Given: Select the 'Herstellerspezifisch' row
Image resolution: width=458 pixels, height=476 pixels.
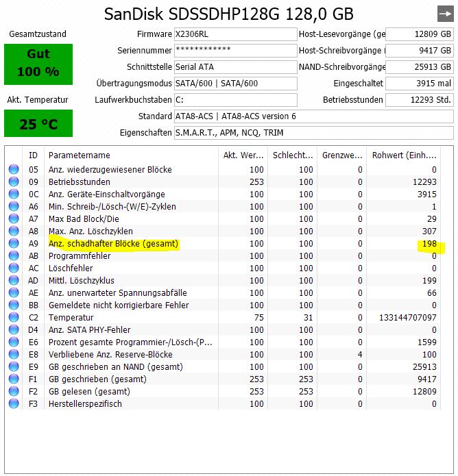Looking at the screenshot, I should pyautogui.click(x=222, y=404).
